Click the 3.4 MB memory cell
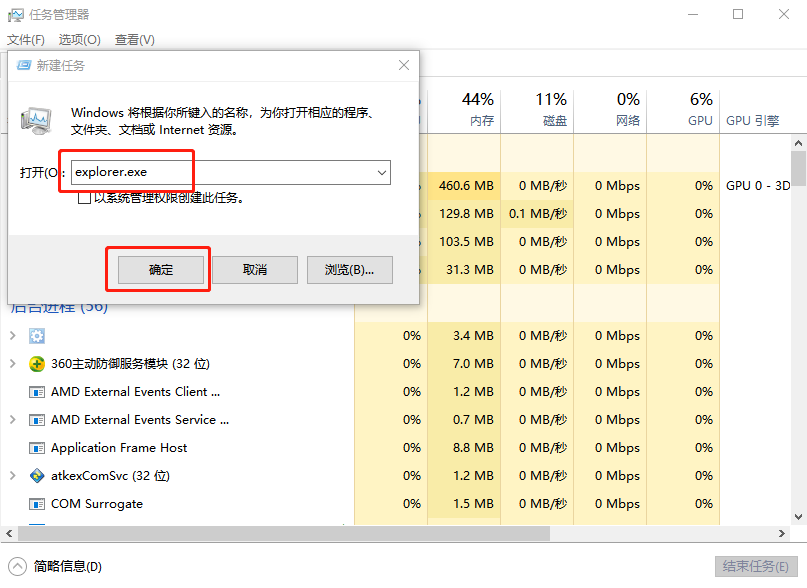Viewport: 807px width, 588px height. tap(464, 336)
